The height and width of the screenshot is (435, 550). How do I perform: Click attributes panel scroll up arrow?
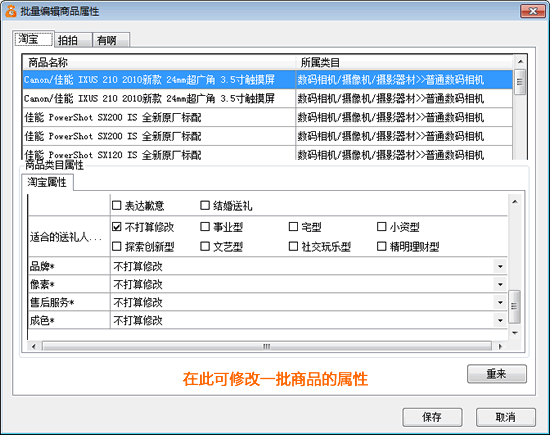(x=515, y=202)
